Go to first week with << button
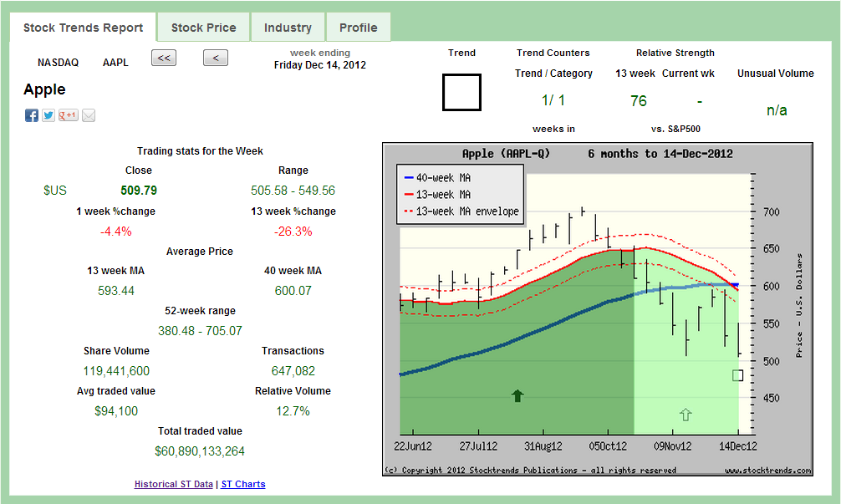 (x=164, y=58)
